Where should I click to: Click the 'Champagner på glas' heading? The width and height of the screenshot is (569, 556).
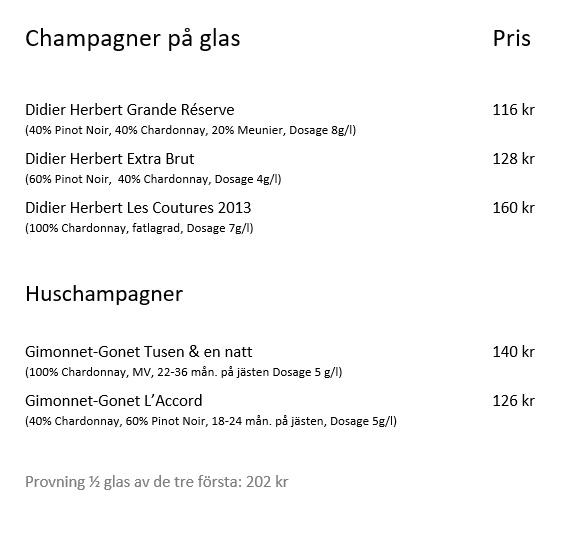pos(132,39)
